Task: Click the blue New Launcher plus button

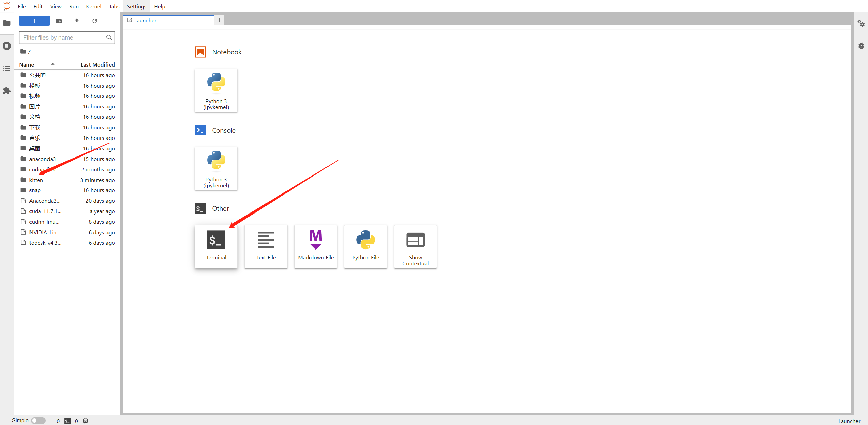Action: pos(34,21)
